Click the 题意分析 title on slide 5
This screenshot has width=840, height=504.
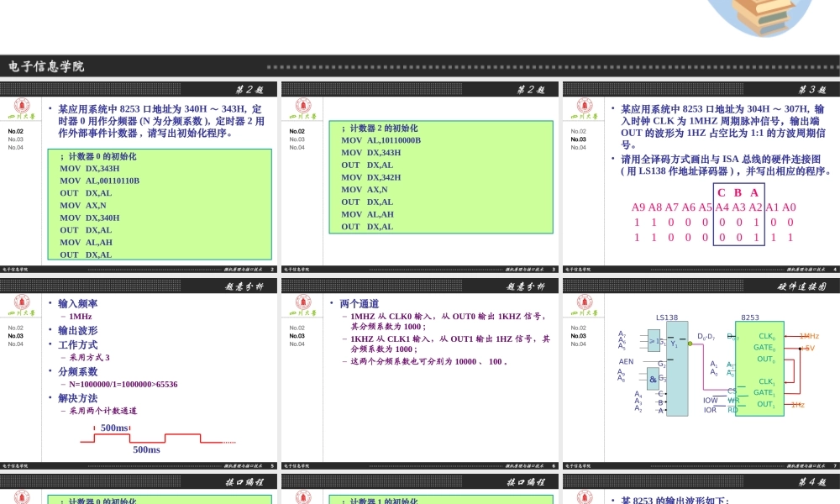click(244, 286)
